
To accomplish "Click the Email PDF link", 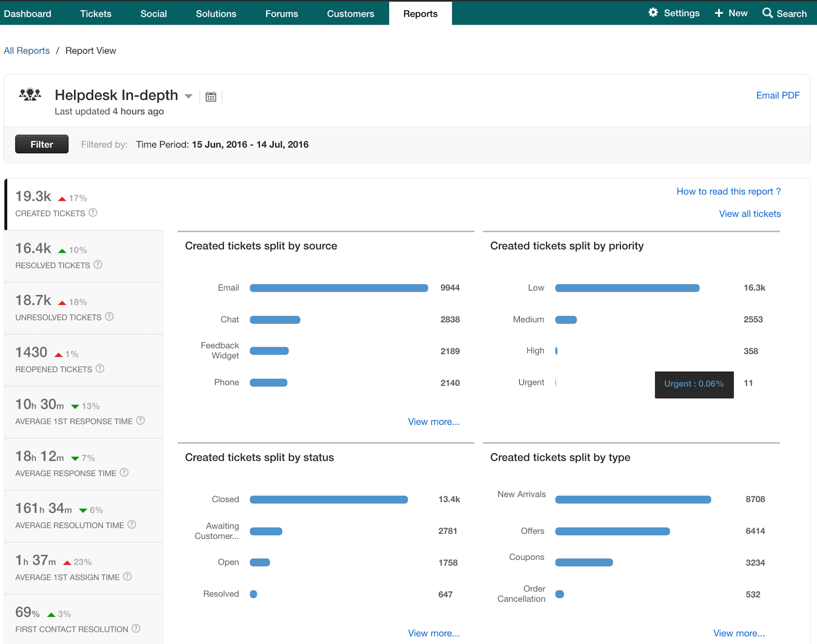I will coord(777,96).
